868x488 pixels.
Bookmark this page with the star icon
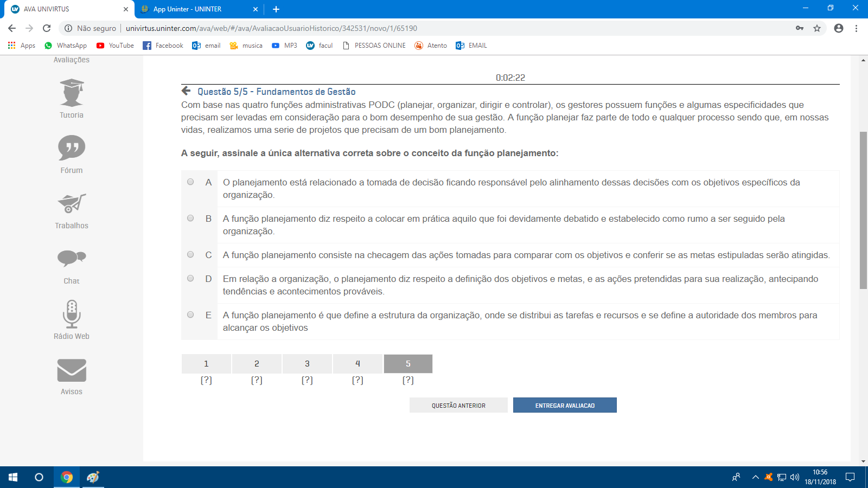(x=817, y=28)
